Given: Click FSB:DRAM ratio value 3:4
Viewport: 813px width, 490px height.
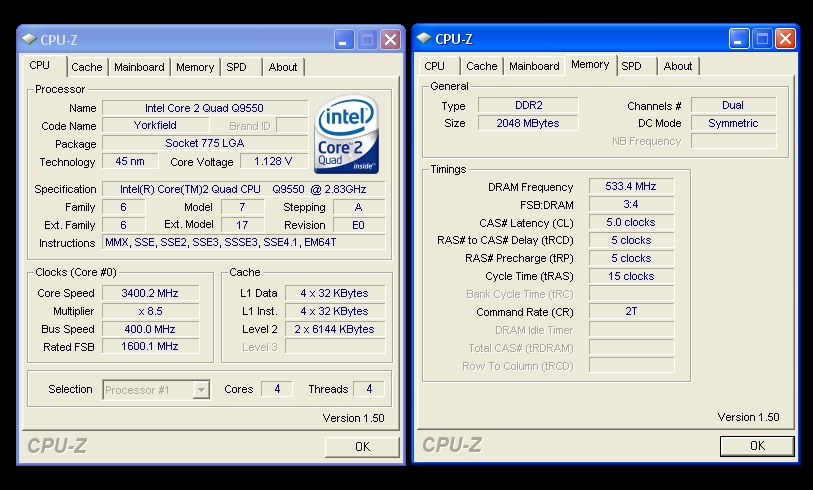Looking at the screenshot, I should coord(632,204).
